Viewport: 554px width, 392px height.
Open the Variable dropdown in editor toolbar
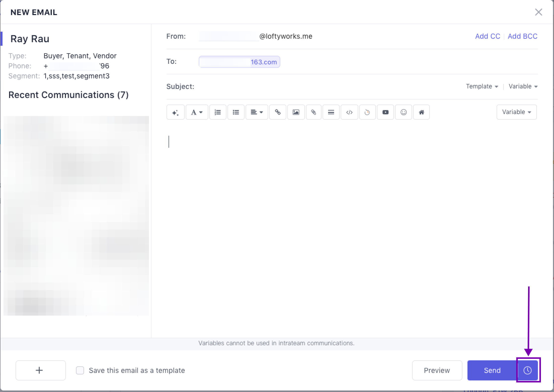pos(516,112)
